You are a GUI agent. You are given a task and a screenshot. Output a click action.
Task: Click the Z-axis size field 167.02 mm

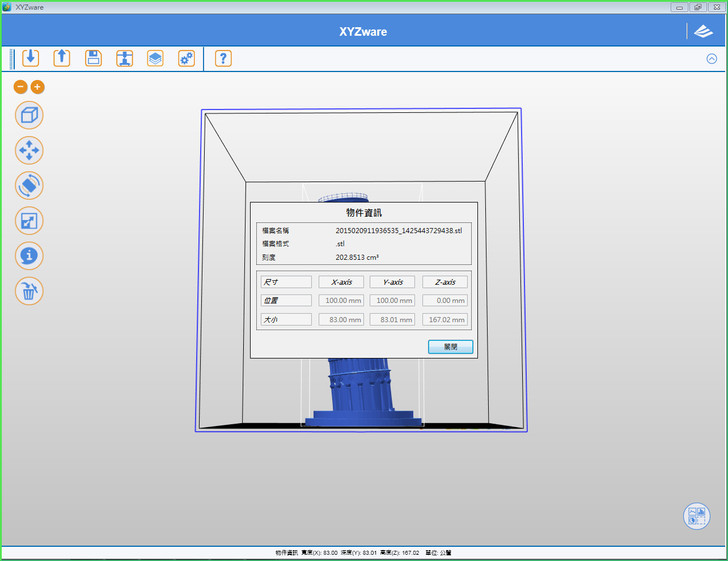[x=445, y=320]
